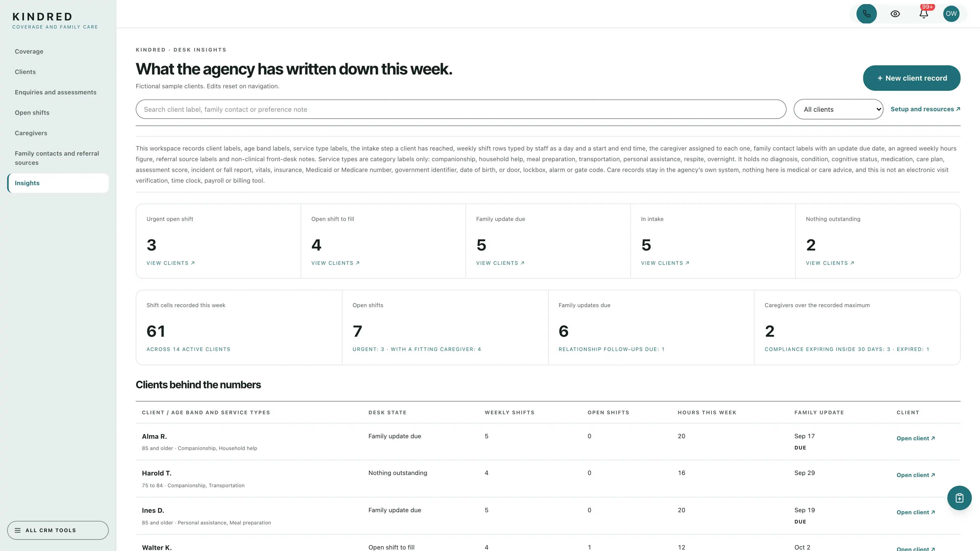
Task: Select the Insights sidebar item
Action: (x=58, y=183)
